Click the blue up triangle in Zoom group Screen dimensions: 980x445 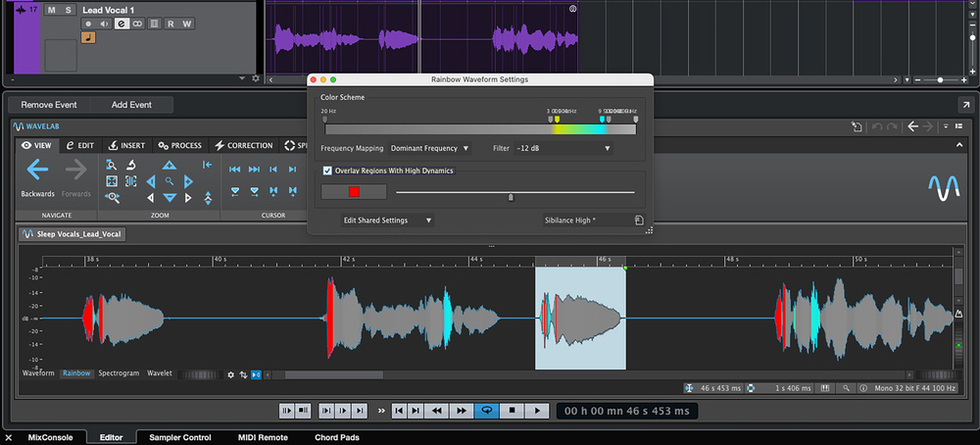(x=170, y=166)
